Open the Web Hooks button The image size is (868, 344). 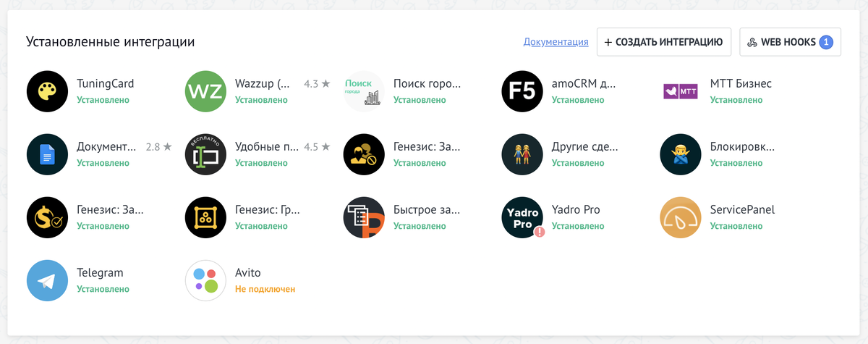pos(790,42)
